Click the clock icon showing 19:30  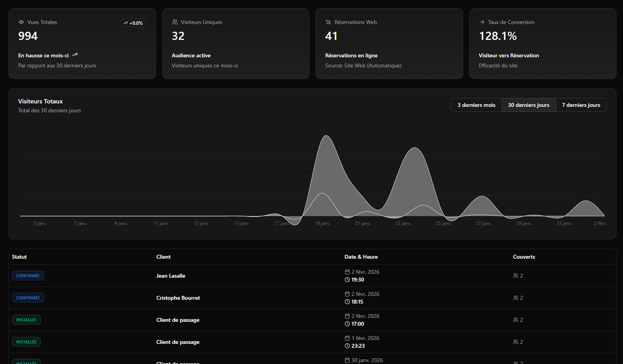(x=347, y=280)
